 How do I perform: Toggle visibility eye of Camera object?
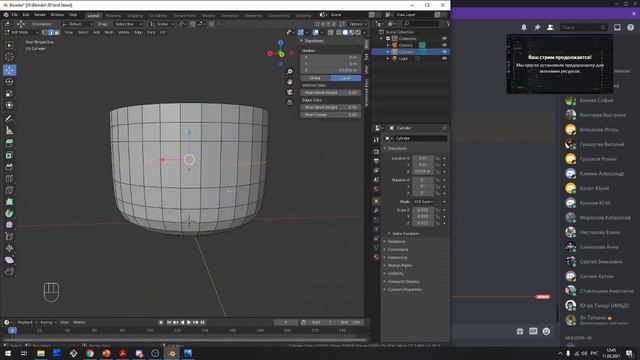coord(444,45)
